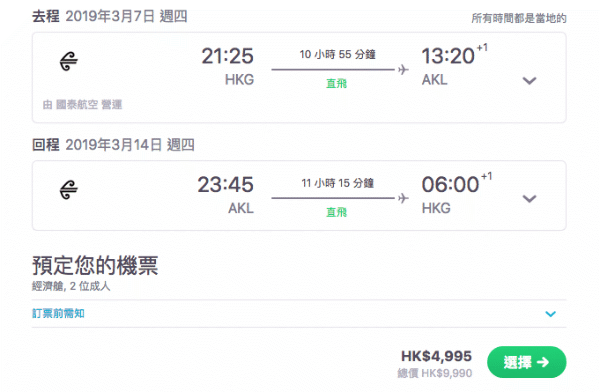Click the 總價 HK$9,990 total price
The image size is (600, 392).
pos(435,373)
